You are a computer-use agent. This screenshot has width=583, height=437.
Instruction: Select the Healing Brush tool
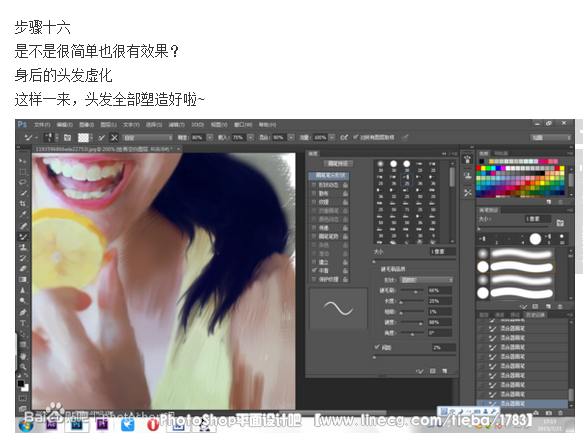(x=23, y=226)
